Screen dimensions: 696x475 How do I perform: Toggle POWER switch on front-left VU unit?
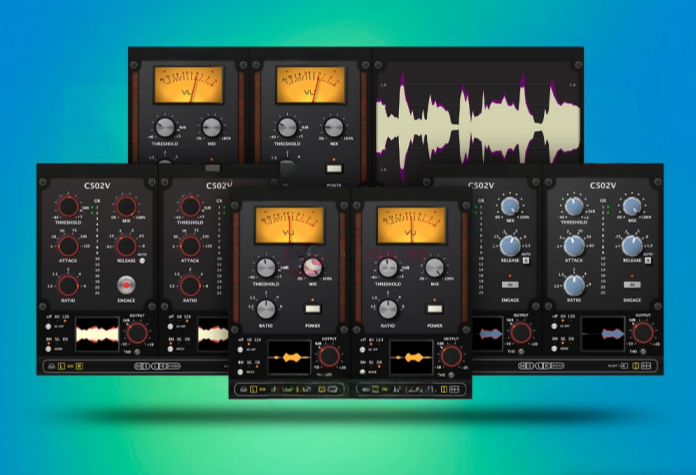[x=312, y=309]
